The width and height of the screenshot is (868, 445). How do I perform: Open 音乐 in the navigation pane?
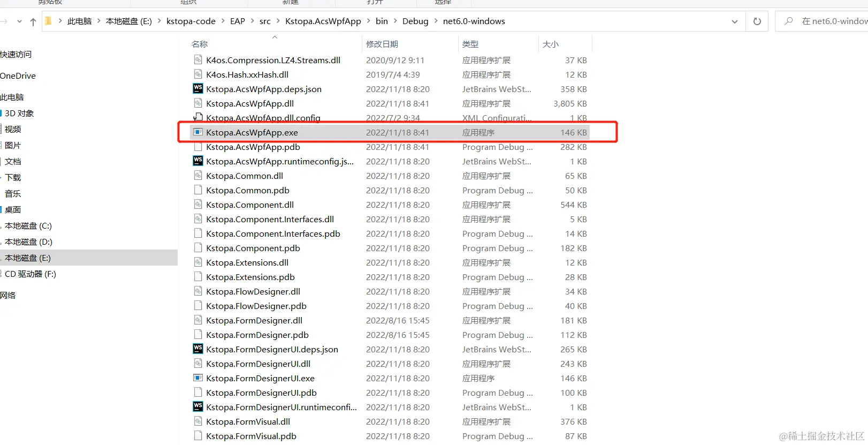[13, 194]
